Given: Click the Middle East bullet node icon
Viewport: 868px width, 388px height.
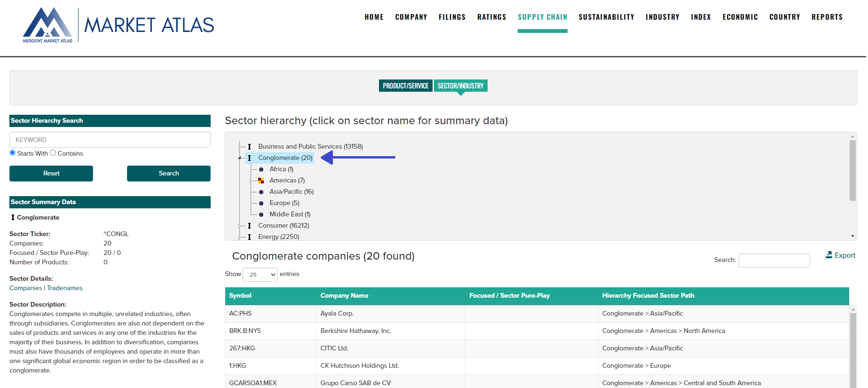Looking at the screenshot, I should click(261, 214).
